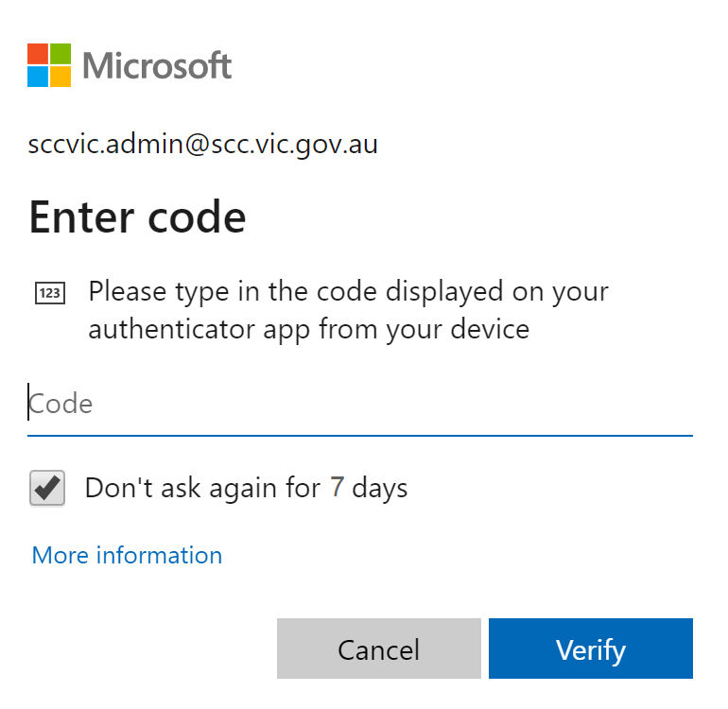This screenshot has height=709, width=728.
Task: Click the red square of the Microsoft logo
Action: pyautogui.click(x=38, y=53)
